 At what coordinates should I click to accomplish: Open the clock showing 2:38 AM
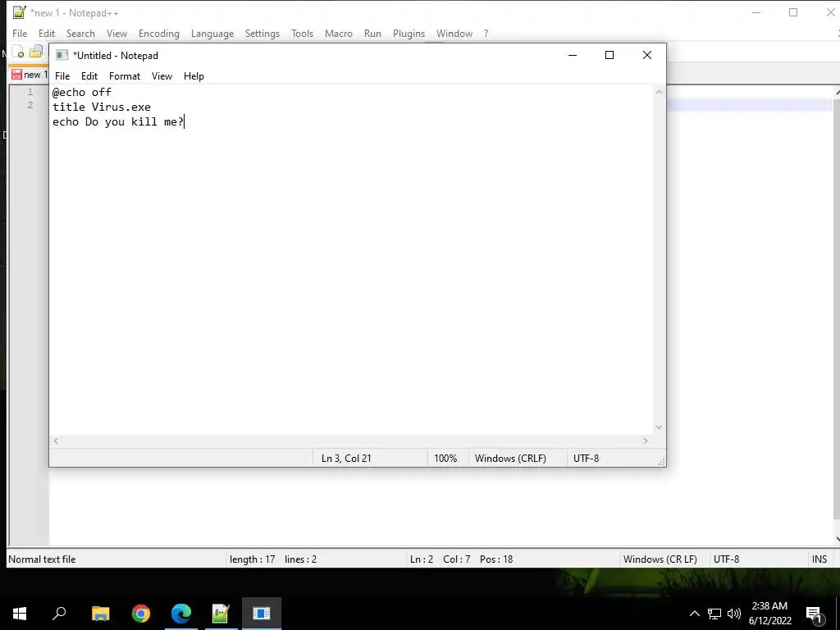tap(769, 614)
